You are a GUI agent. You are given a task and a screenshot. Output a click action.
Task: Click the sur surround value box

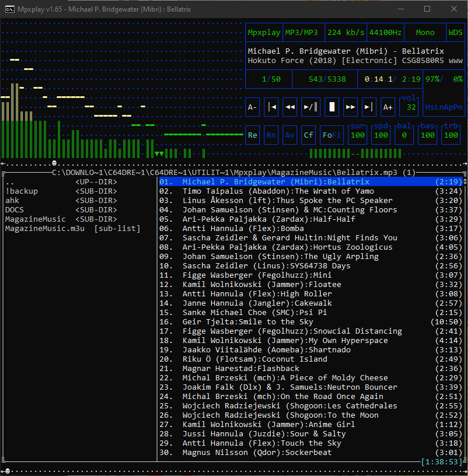point(358,135)
